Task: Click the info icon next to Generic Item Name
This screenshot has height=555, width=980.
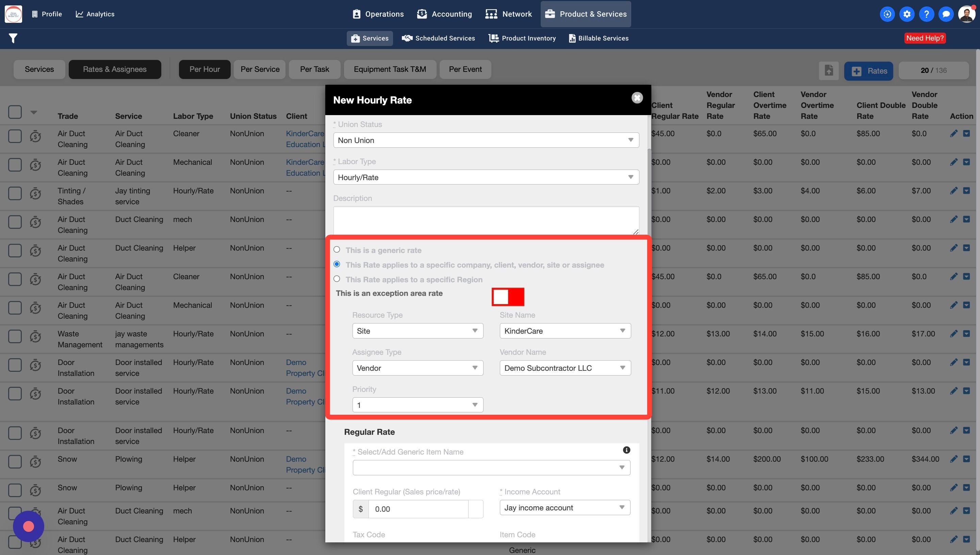Action: point(626,450)
